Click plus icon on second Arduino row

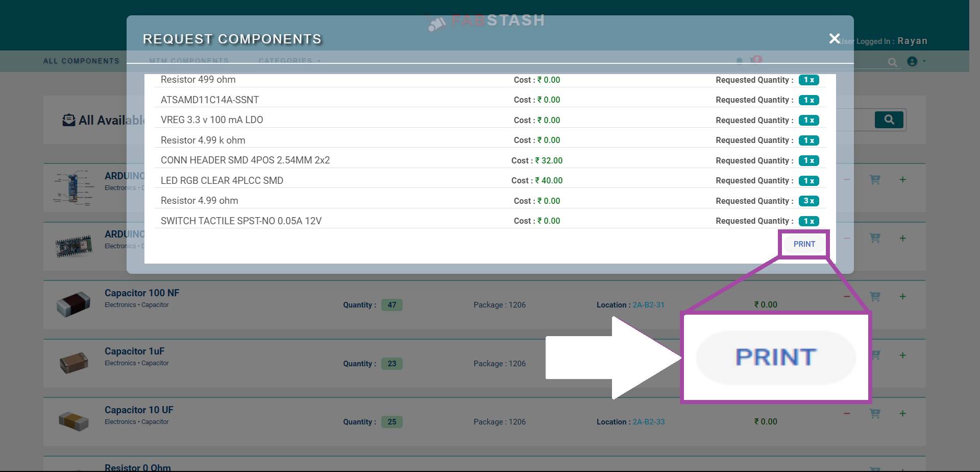(902, 238)
